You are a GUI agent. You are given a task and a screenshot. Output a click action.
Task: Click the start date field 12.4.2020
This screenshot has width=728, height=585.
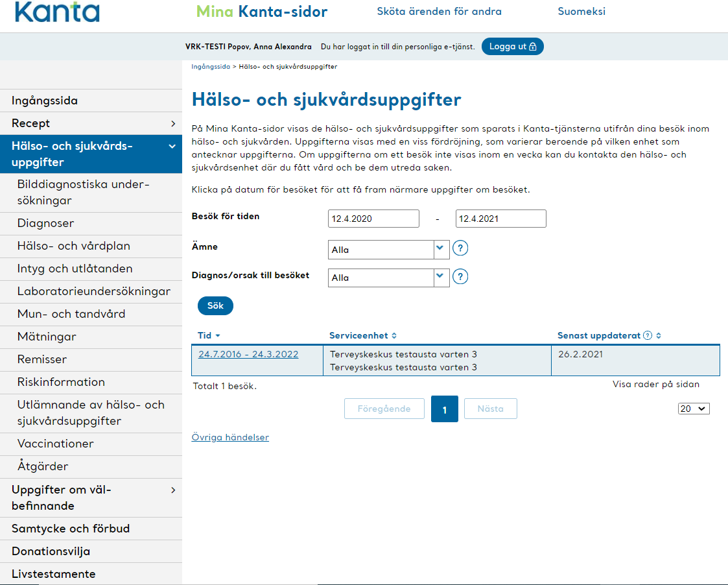coord(373,219)
